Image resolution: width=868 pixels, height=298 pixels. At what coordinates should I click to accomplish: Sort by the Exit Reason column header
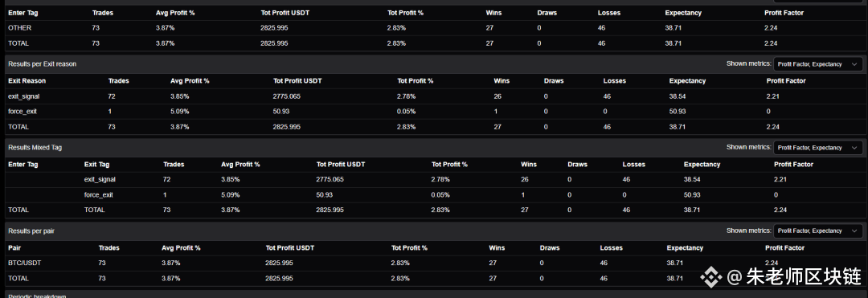pos(27,80)
